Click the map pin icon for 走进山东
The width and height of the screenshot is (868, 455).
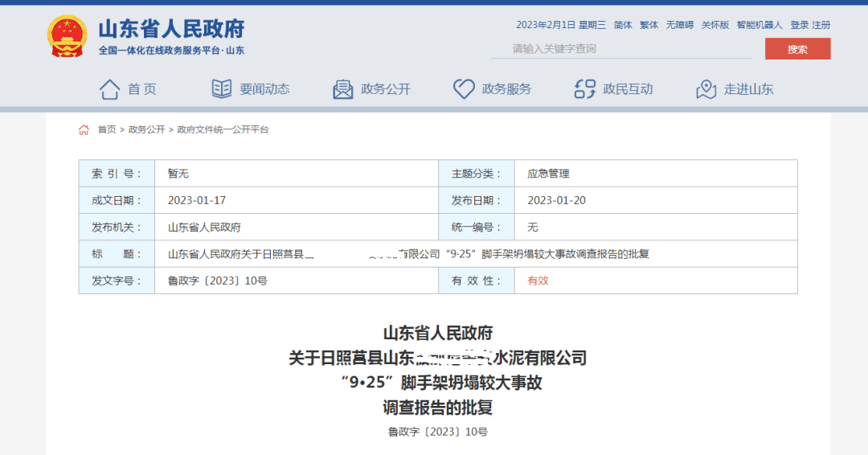pyautogui.click(x=706, y=89)
